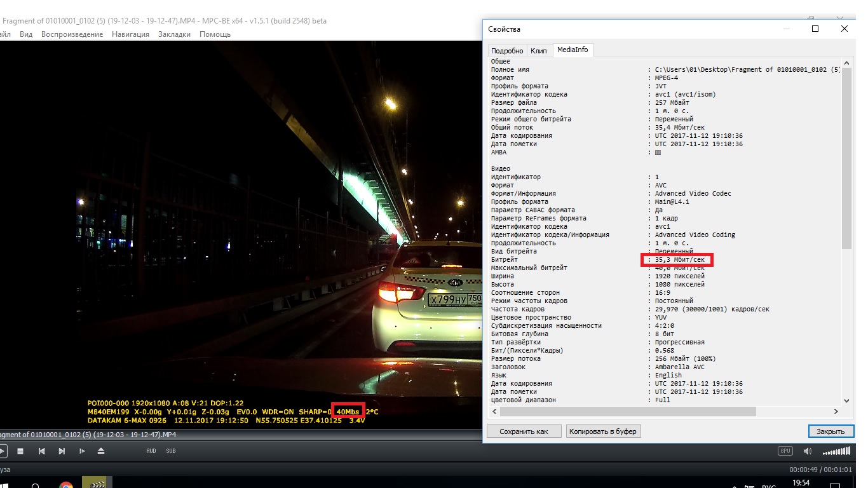The image size is (868, 488).
Task: Open the Воспроизведение menu
Action: point(72,34)
